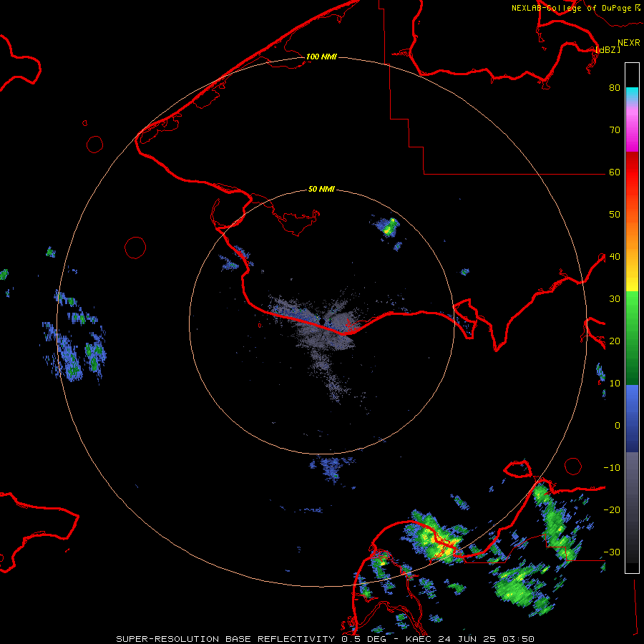Click the 10 value on dBZ scale
644x644 pixels.
(x=615, y=384)
